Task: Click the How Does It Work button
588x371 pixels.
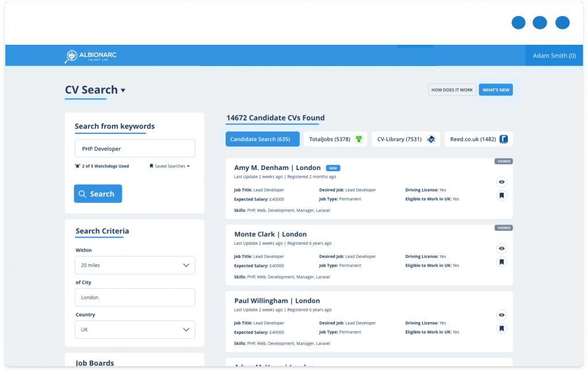Action: (x=452, y=90)
